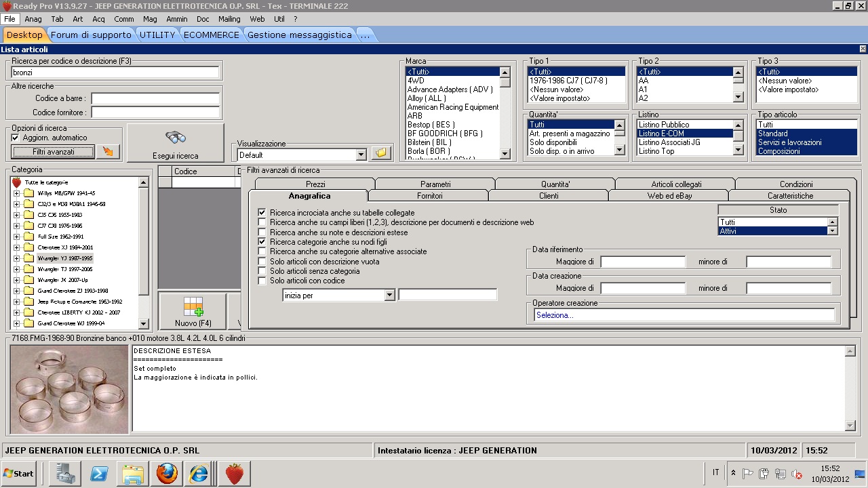The width and height of the screenshot is (868, 488).
Task: Click the bronzine product thumbnail image
Action: [69, 389]
